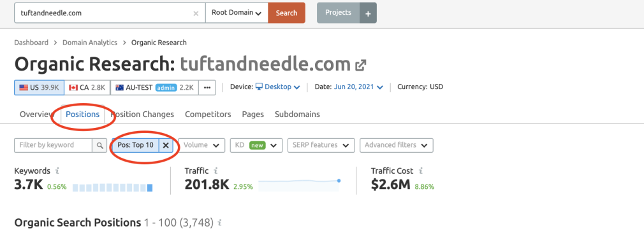The height and width of the screenshot is (231, 644).
Task: Open the more databases ellipsis button
Action: click(x=207, y=87)
